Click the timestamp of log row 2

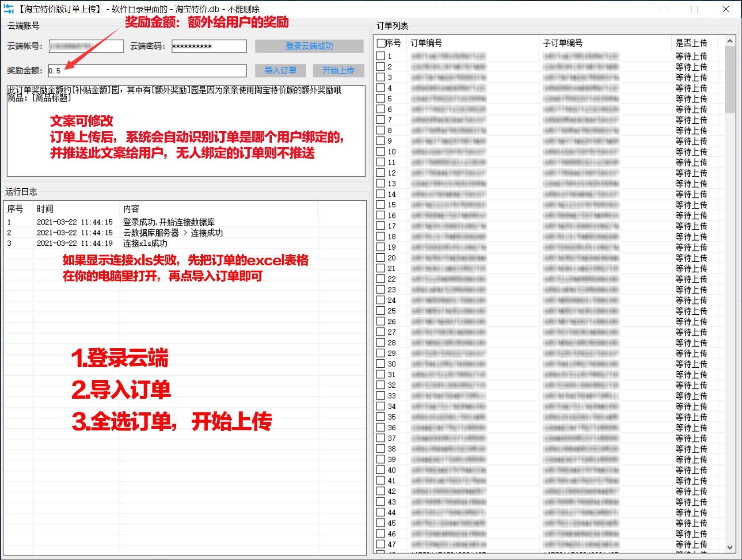pyautogui.click(x=75, y=232)
